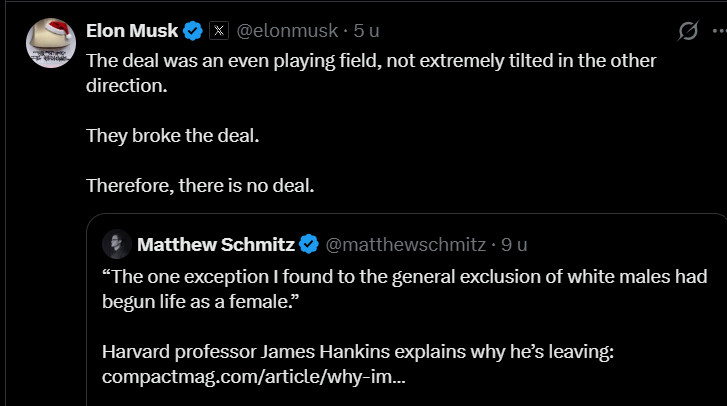Screen dimensions: 727x406
Task: Open the compactmag.com article link
Action: click(x=253, y=377)
